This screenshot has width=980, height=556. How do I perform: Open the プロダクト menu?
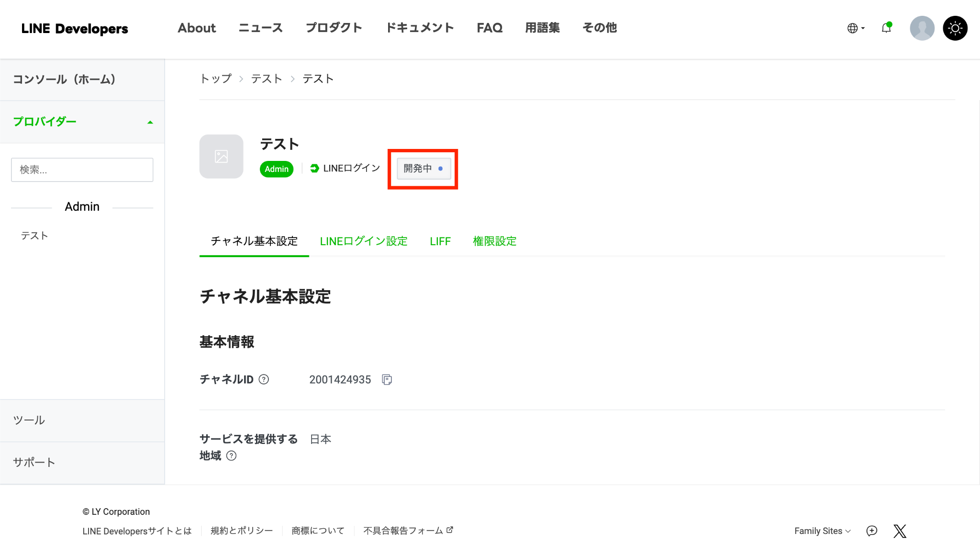(x=334, y=28)
